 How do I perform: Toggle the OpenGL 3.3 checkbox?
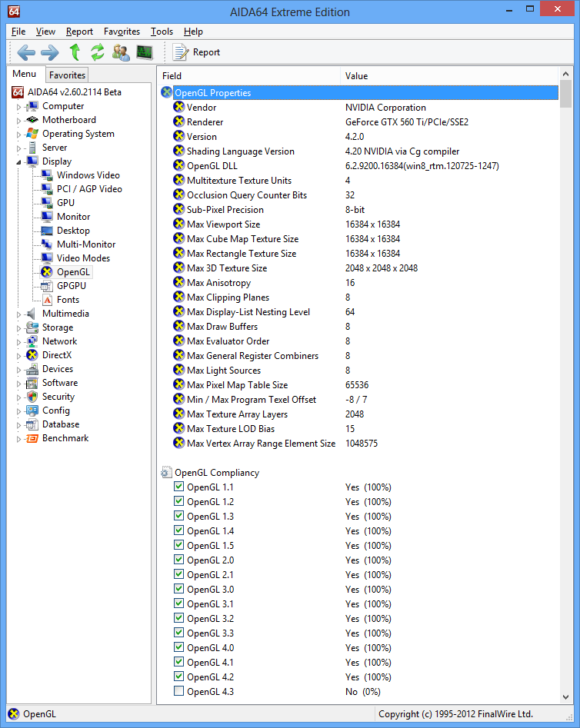[x=178, y=633]
